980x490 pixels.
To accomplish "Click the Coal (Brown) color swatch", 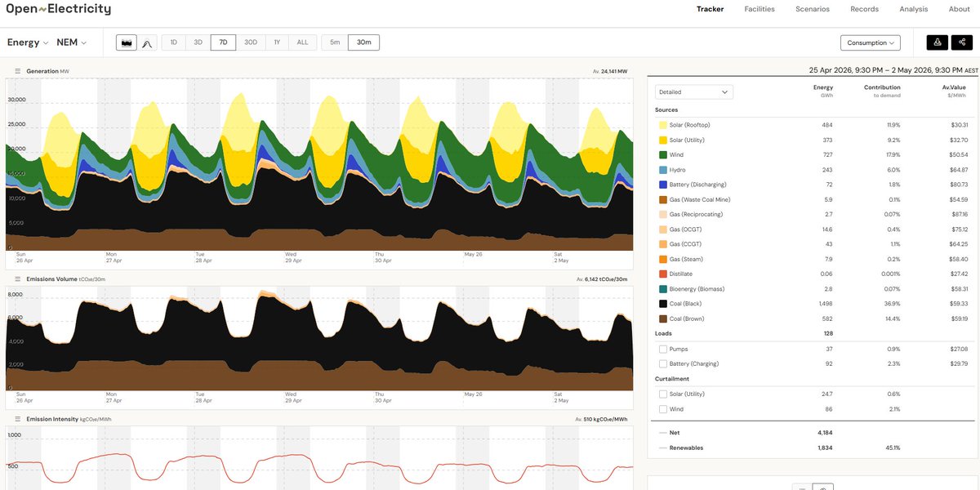I will click(663, 318).
